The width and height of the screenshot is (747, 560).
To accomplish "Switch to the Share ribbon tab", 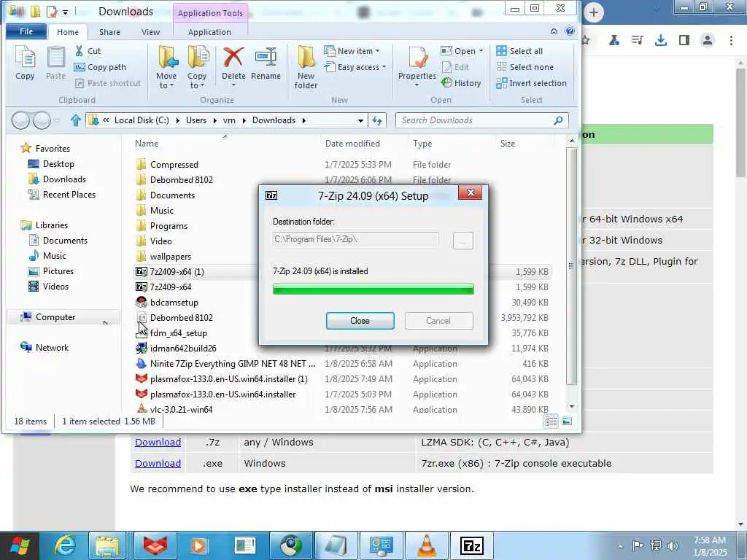I will (109, 32).
